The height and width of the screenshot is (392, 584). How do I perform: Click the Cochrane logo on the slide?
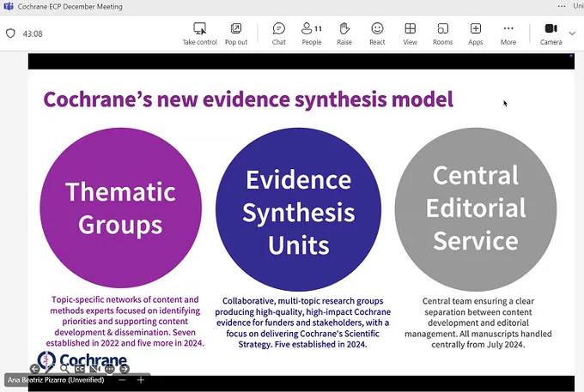click(82, 360)
